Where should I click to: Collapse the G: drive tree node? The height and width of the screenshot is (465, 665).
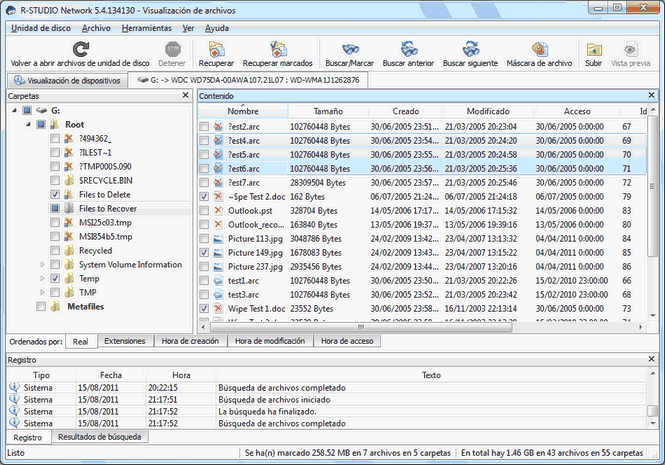click(14, 111)
